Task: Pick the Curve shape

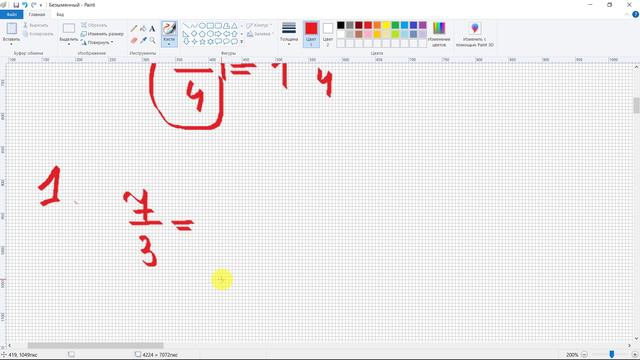Action: pyautogui.click(x=194, y=26)
